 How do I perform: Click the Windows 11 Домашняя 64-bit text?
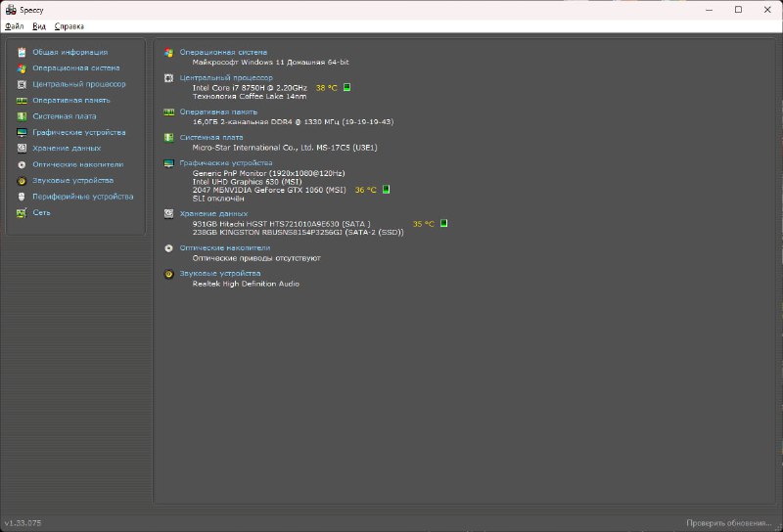tap(270, 63)
